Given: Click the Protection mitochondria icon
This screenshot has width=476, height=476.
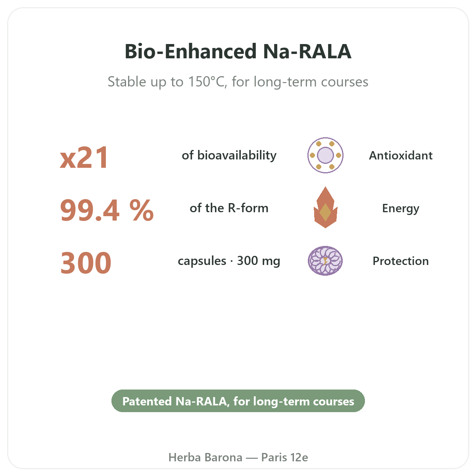Looking at the screenshot, I should point(325,261).
